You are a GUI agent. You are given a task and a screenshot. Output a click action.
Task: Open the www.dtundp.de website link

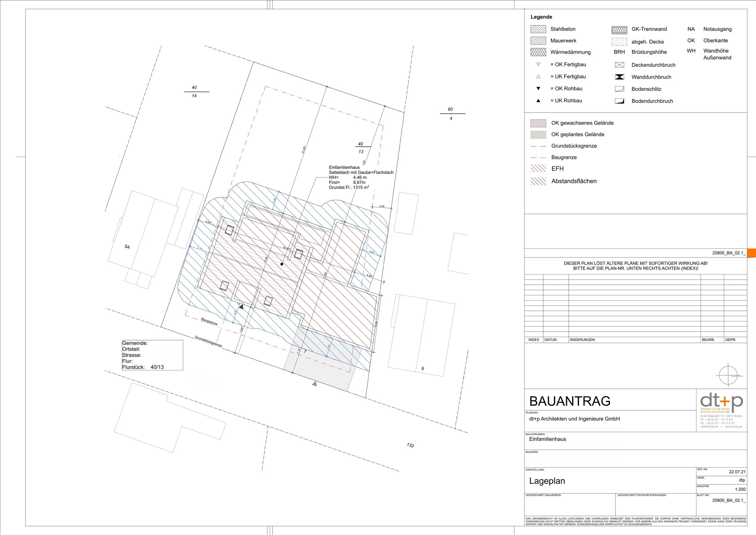click(x=733, y=427)
